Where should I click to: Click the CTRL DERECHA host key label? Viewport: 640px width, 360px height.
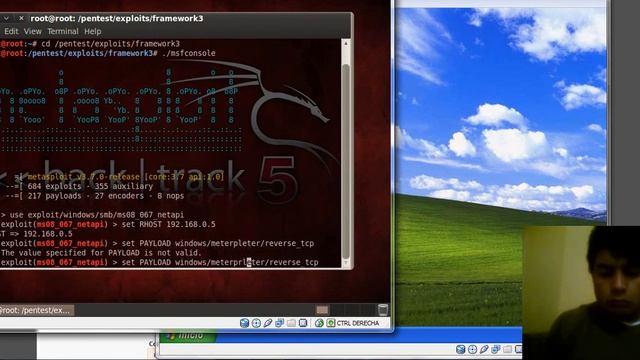[358, 323]
